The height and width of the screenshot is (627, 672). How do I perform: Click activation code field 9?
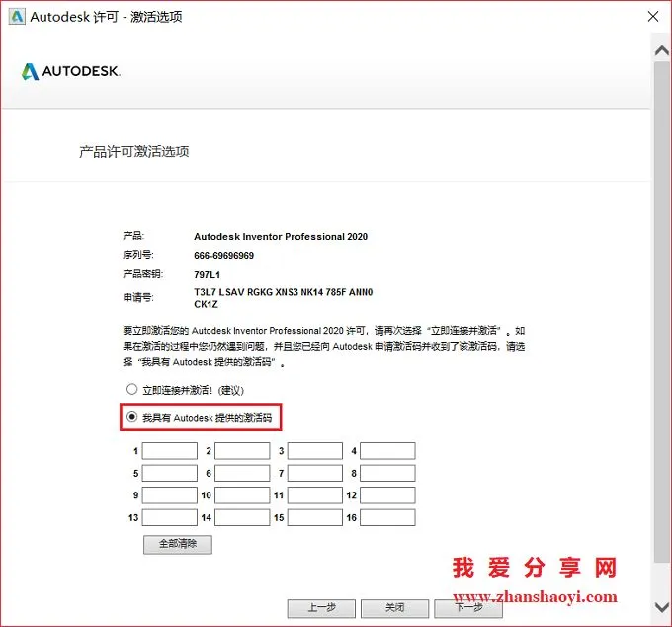click(170, 494)
